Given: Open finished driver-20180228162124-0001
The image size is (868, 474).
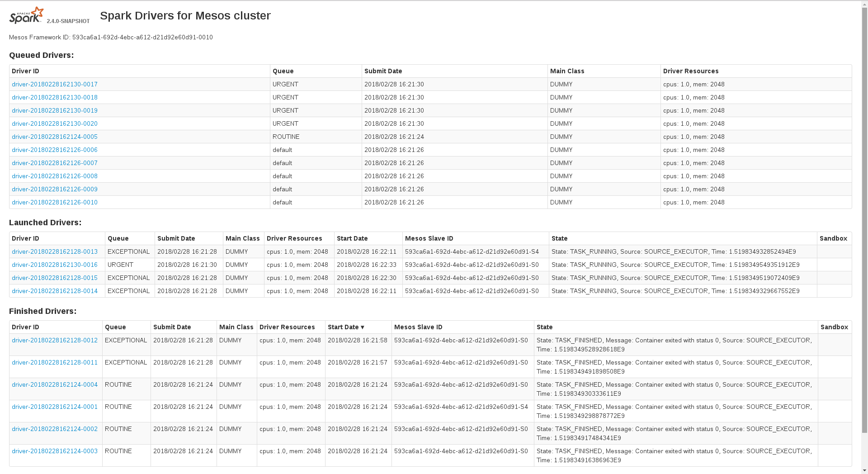Looking at the screenshot, I should pos(55,407).
